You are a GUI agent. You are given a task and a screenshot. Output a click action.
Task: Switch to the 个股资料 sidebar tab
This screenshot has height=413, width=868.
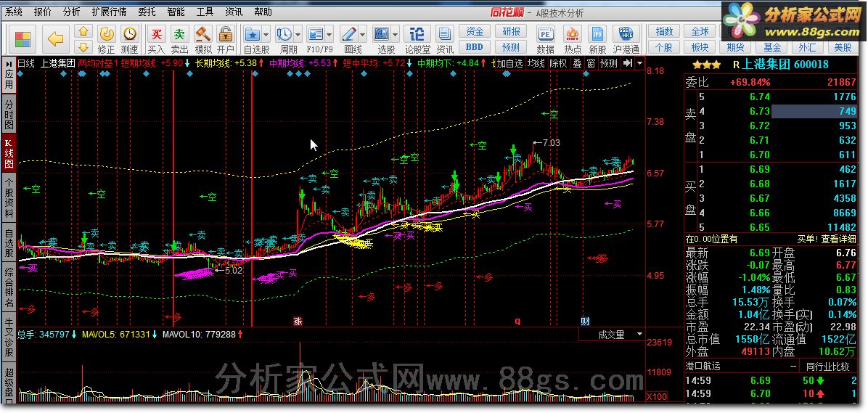click(x=9, y=197)
